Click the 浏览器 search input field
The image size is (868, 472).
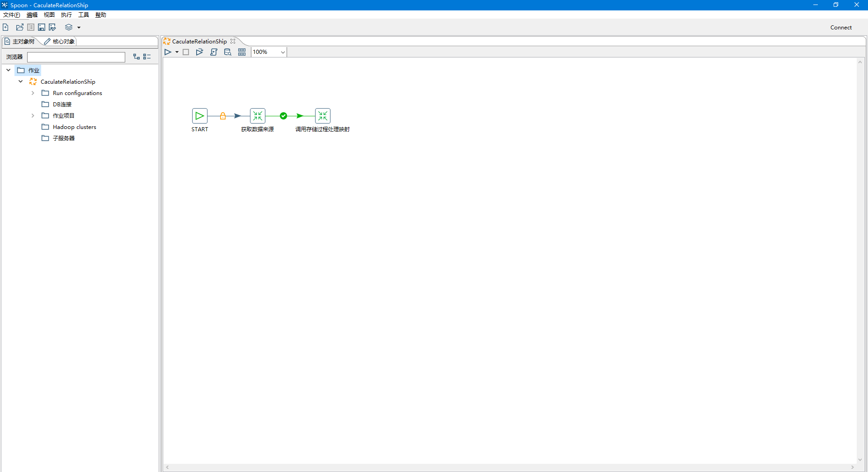pyautogui.click(x=76, y=57)
